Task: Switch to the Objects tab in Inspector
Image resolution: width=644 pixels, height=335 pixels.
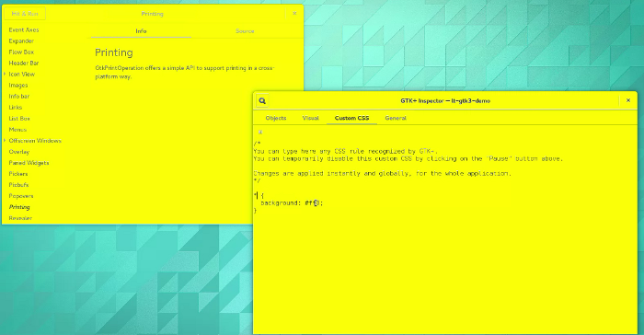Action: 276,118
